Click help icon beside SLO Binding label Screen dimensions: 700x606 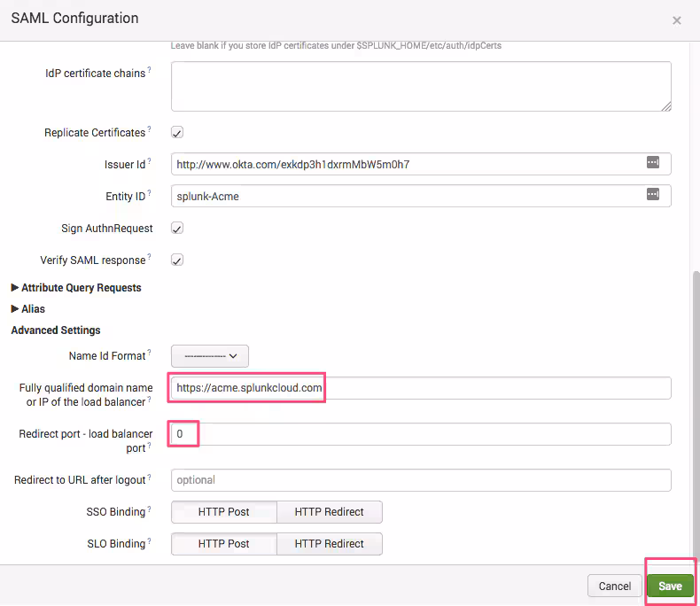[x=149, y=540]
